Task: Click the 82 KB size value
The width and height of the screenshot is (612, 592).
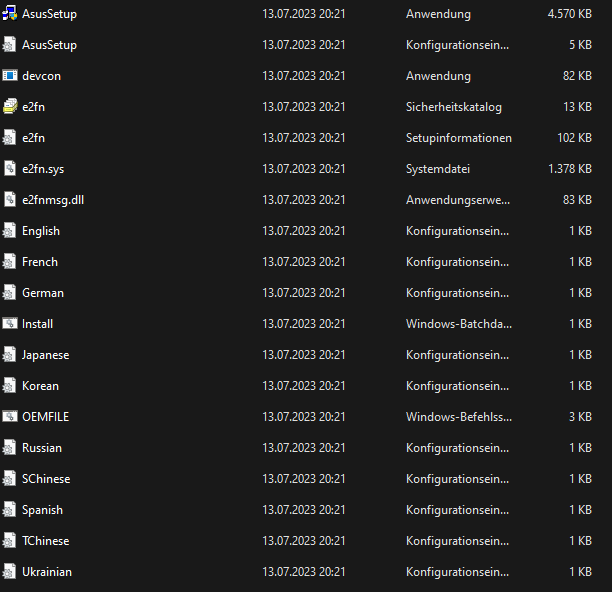Action: pyautogui.click(x=577, y=76)
